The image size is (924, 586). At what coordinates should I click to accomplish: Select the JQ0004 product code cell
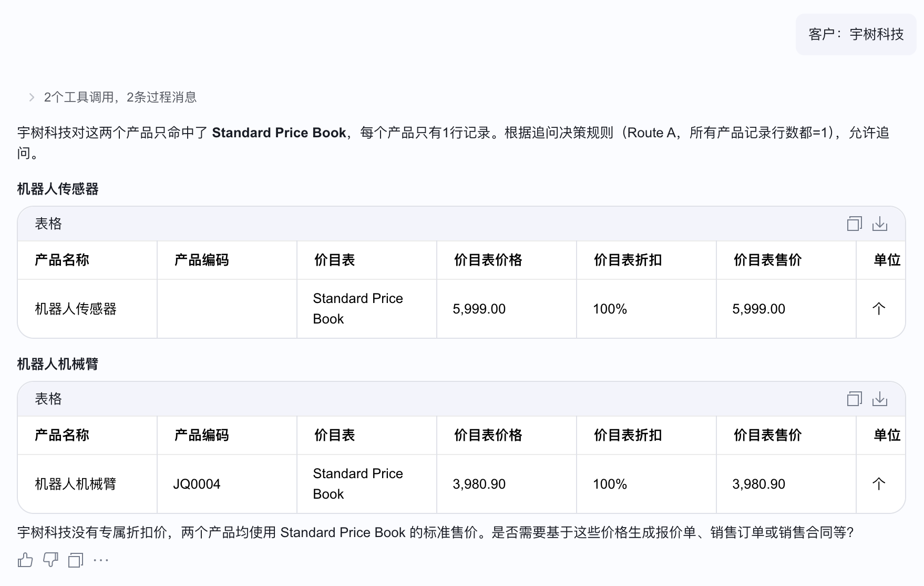click(x=197, y=484)
